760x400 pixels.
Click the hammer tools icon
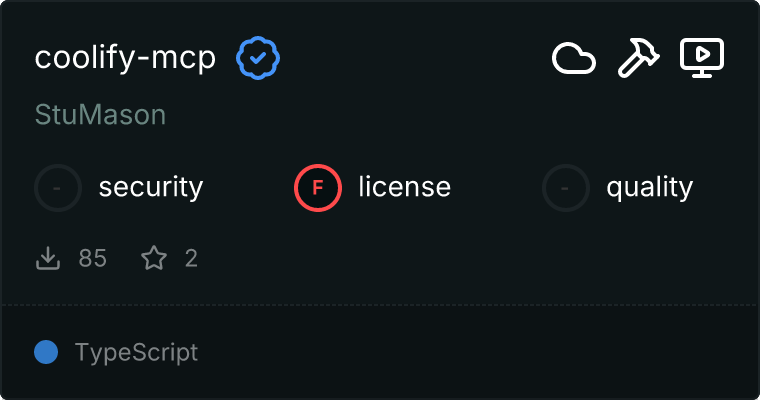pos(637,59)
